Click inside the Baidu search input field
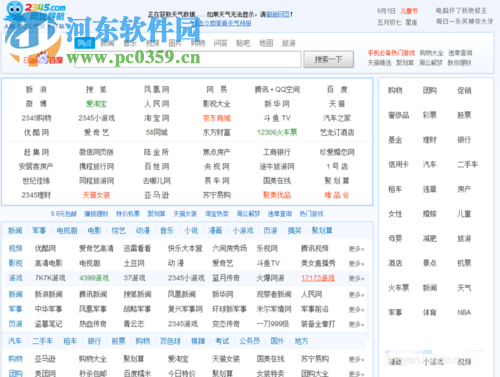The height and width of the screenshot is (377, 500). pyautogui.click(x=188, y=59)
